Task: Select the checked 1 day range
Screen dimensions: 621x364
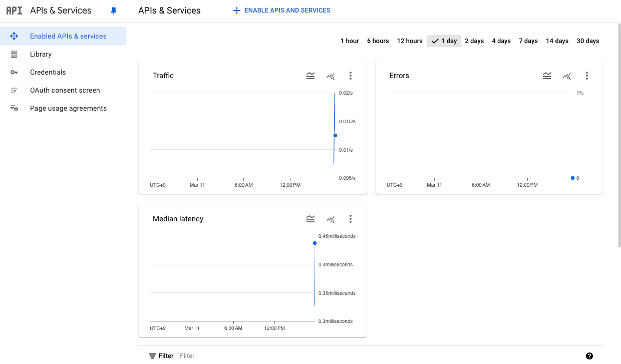Action: click(444, 41)
